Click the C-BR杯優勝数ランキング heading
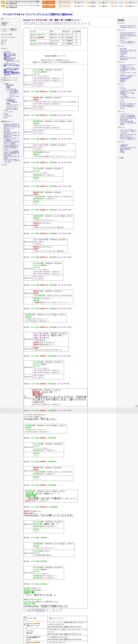Screen dimensions: 138x644 tap(43, 611)
